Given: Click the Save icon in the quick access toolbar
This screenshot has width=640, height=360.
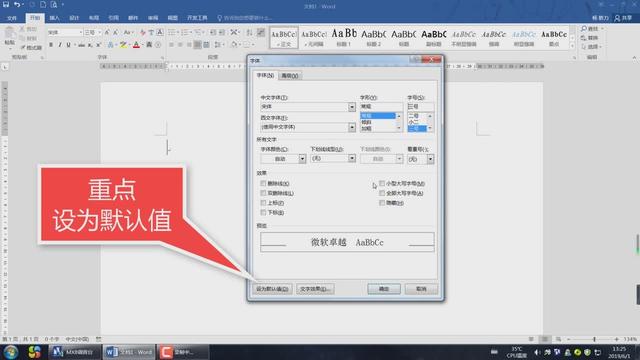Looking at the screenshot, I should [x=6, y=4].
